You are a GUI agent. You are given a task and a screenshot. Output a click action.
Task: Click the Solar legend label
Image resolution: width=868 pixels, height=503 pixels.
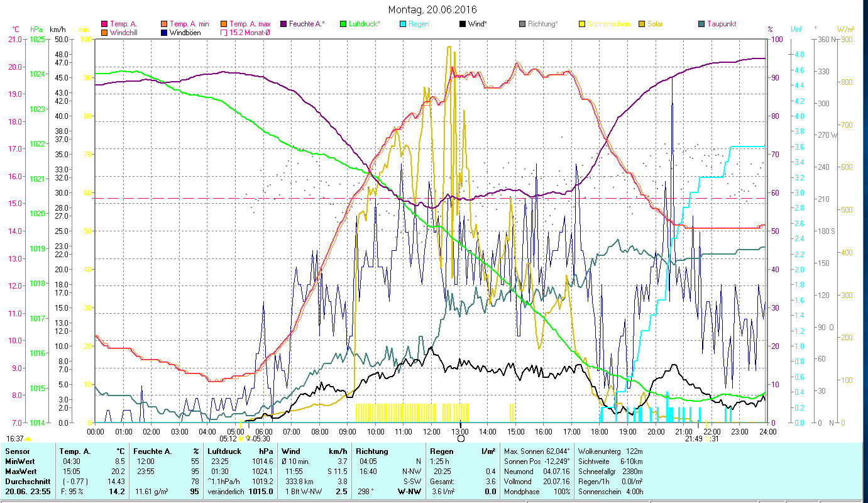coord(656,25)
